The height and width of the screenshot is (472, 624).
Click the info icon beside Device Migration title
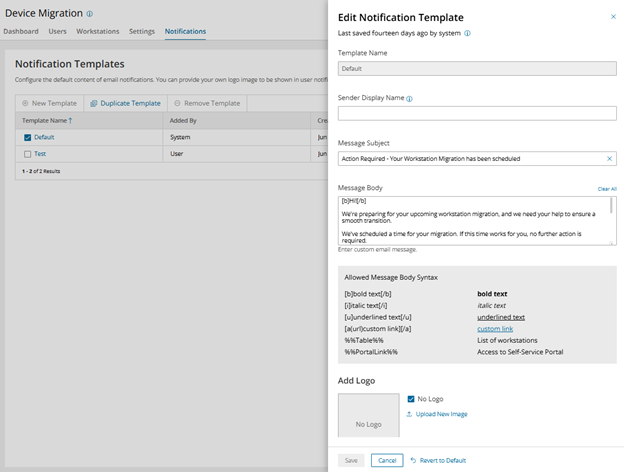tap(90, 14)
